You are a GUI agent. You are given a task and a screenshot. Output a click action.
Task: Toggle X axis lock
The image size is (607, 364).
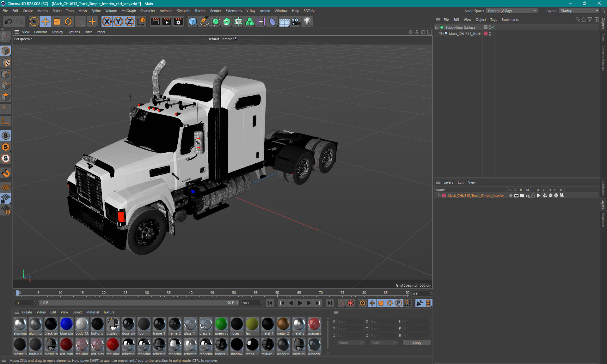tap(107, 21)
